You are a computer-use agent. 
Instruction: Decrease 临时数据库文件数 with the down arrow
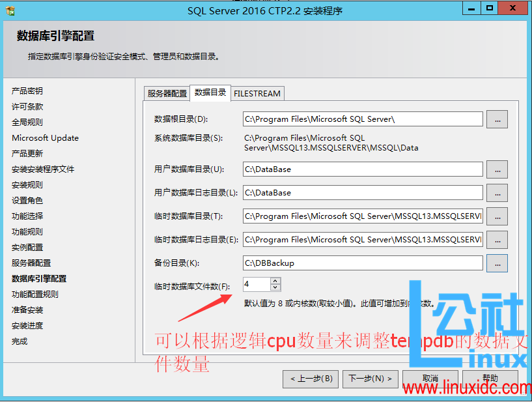[274, 287]
